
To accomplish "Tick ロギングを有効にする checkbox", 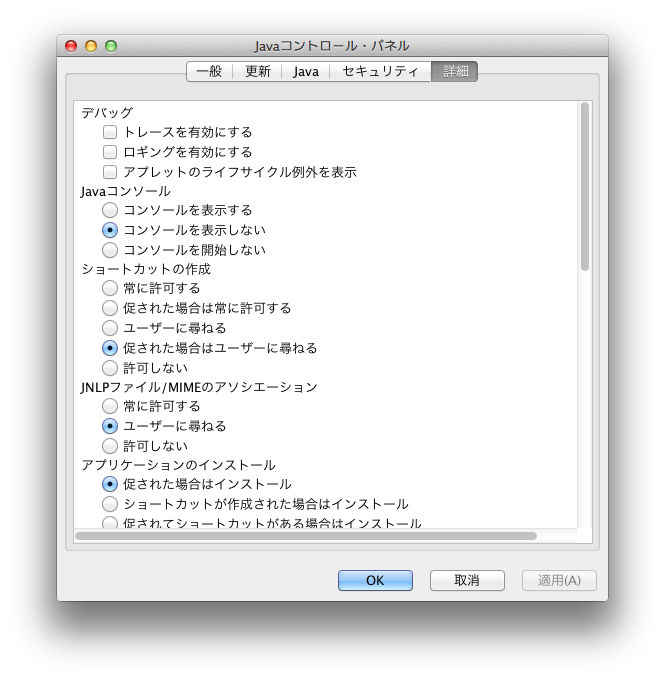I will [110, 152].
